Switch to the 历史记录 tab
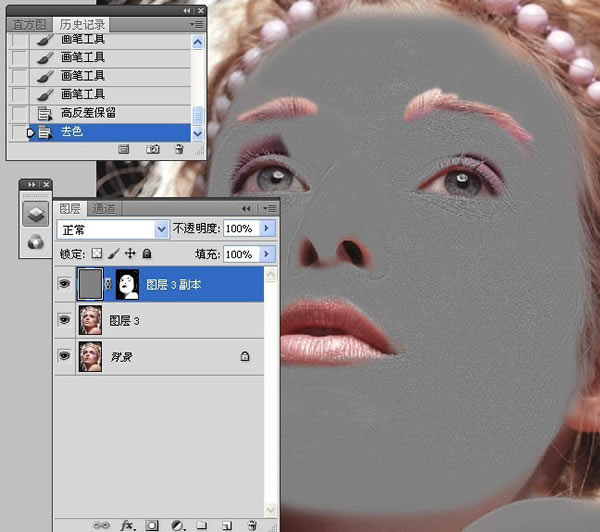The image size is (600, 532). click(x=82, y=25)
